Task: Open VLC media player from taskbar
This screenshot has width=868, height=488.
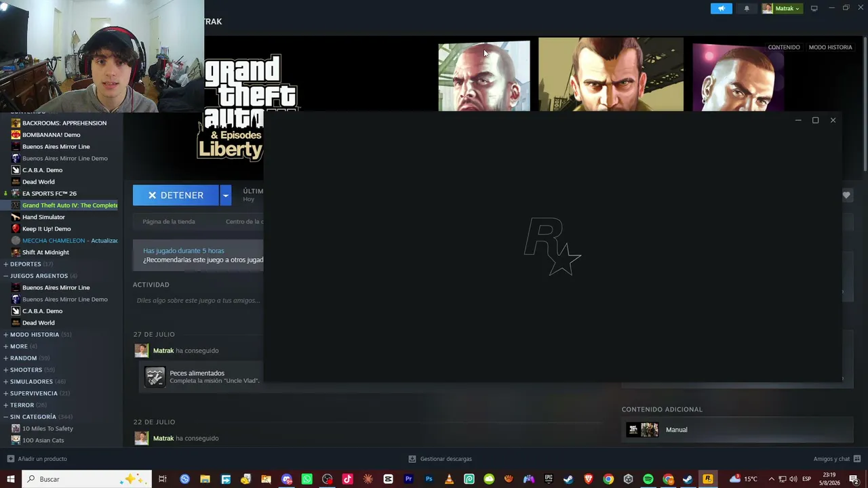Action: (x=449, y=479)
